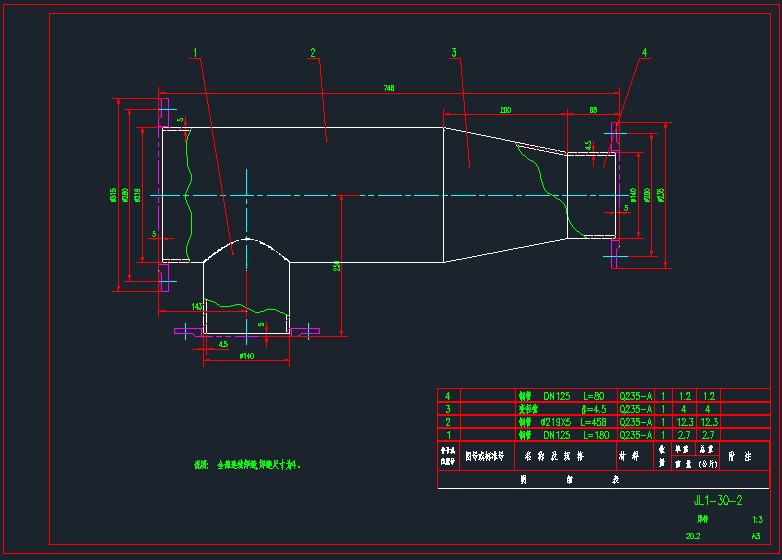
Task: Select part callout number 3
Action: point(454,52)
